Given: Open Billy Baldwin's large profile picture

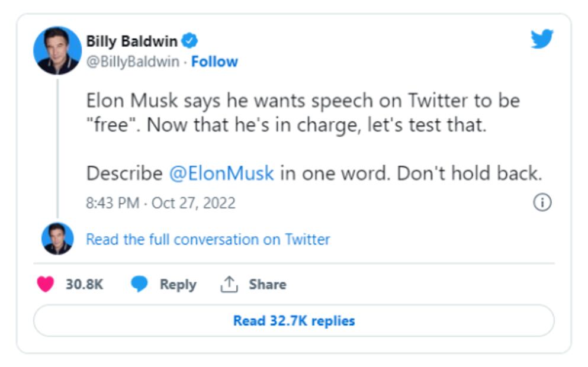Looking at the screenshot, I should (57, 50).
